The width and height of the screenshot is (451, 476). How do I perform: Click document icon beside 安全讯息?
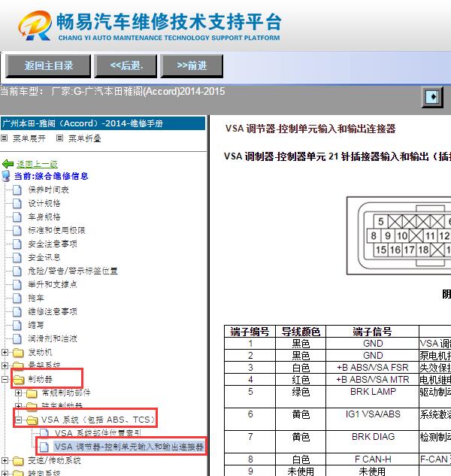17,257
